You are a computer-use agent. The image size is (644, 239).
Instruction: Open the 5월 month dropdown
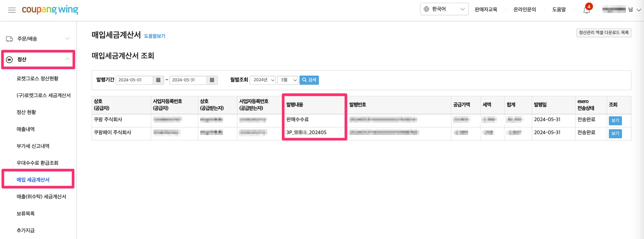point(288,80)
